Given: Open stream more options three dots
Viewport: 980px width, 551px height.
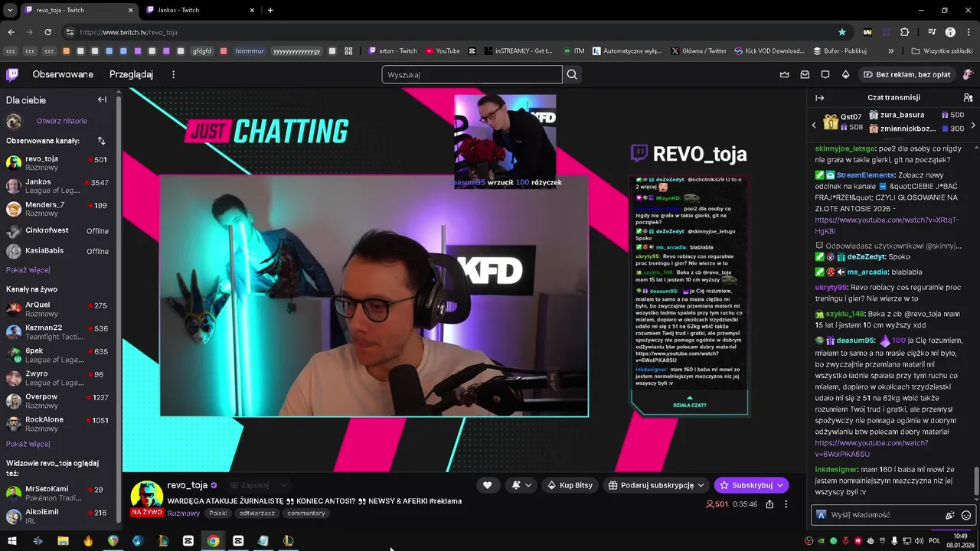Looking at the screenshot, I should pos(786,504).
